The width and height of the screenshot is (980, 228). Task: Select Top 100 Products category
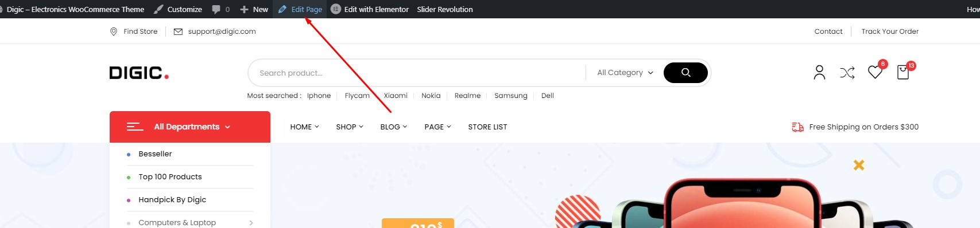170,177
